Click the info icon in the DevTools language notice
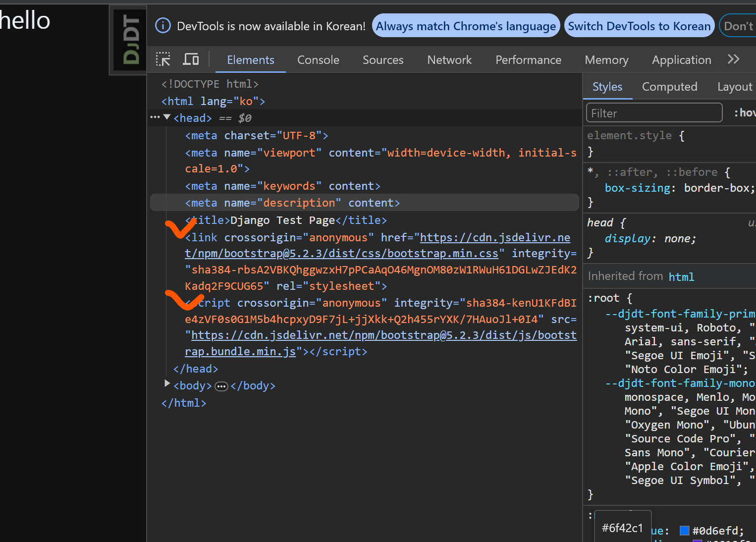The image size is (756, 542). coord(163,26)
